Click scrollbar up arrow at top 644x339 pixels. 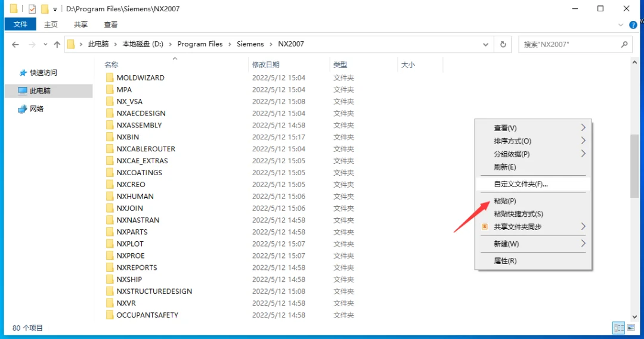click(634, 63)
